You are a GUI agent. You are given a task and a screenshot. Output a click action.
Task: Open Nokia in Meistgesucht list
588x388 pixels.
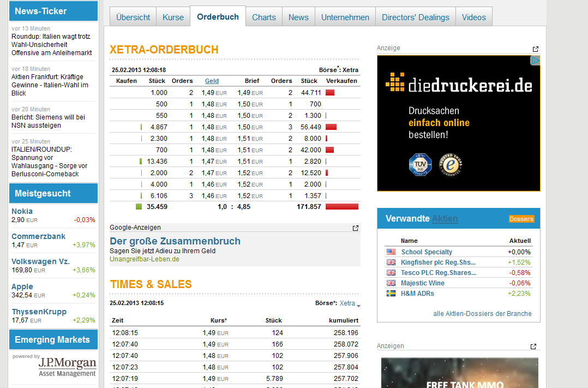tap(22, 211)
